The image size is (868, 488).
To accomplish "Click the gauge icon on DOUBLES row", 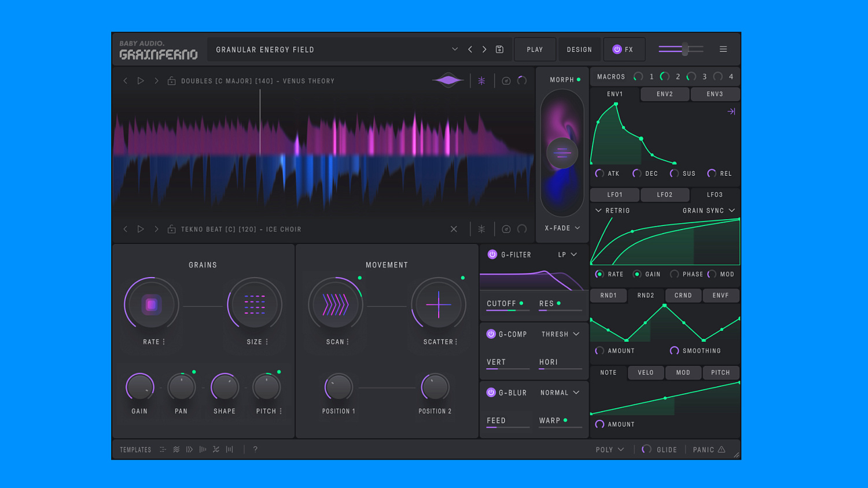I will click(x=506, y=81).
